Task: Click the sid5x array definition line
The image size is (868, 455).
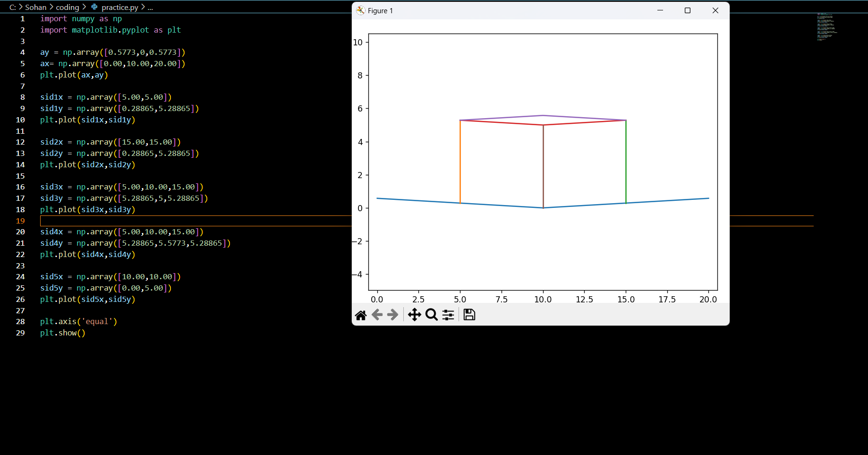Action: tap(111, 276)
